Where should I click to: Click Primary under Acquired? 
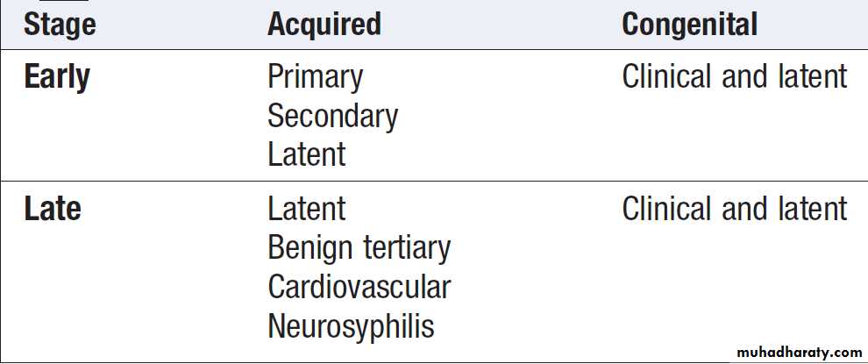point(315,77)
